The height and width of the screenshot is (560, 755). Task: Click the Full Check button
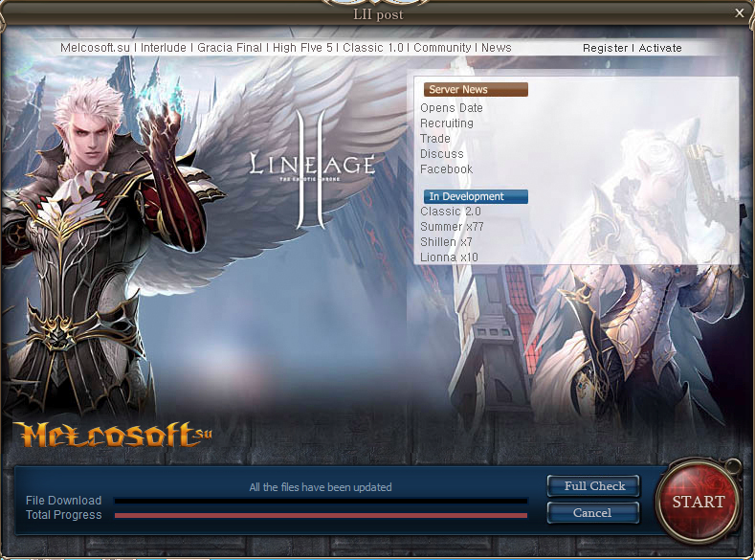tap(593, 486)
